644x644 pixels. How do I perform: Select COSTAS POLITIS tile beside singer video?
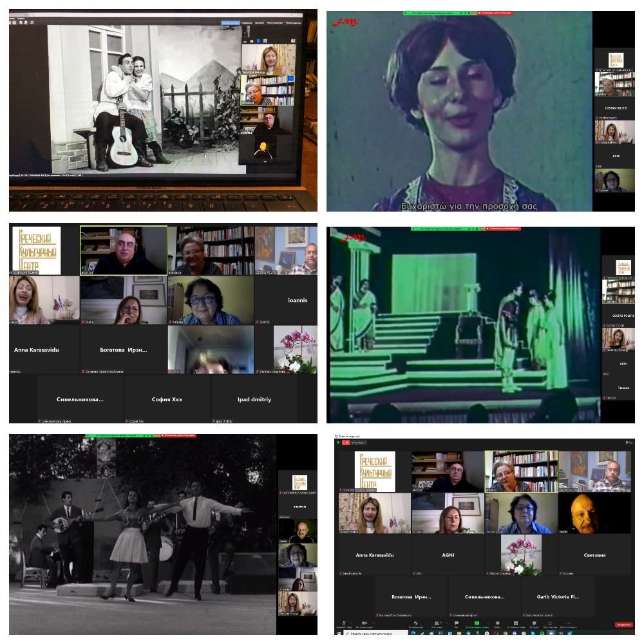tap(616, 108)
